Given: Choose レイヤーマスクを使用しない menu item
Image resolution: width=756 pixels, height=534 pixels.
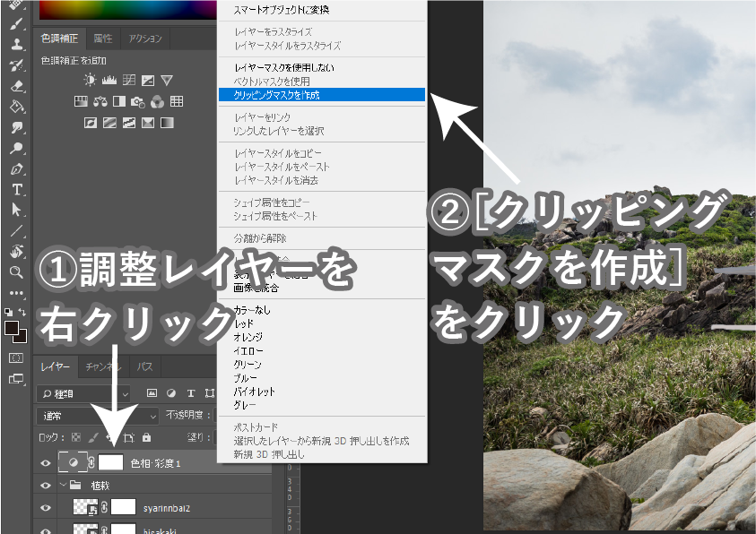Looking at the screenshot, I should point(322,67).
